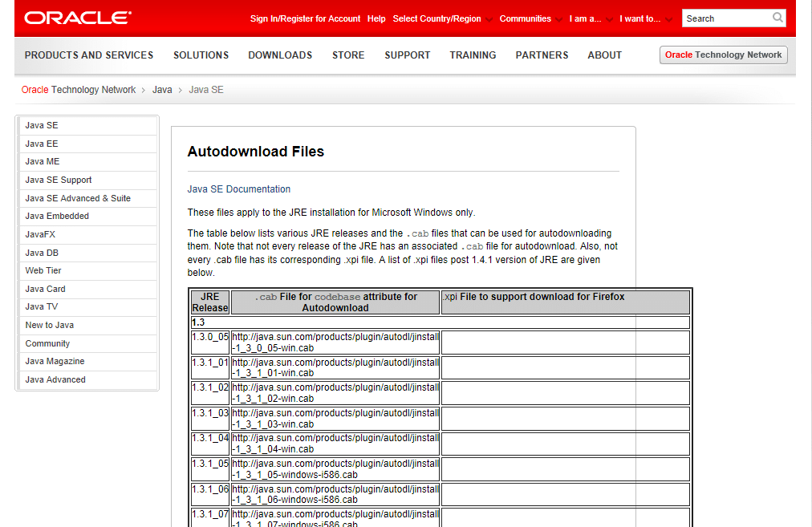Click jinstall-1_3_1_05-windows-i586.cab URL
Screen dimensions: 812x527
pyautogui.click(x=335, y=469)
